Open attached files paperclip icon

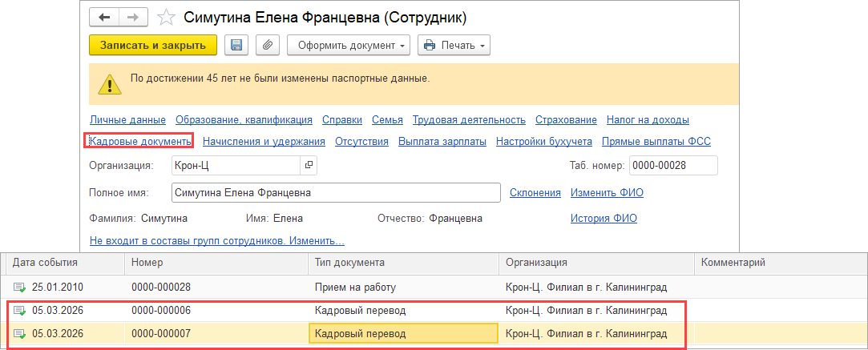267,46
